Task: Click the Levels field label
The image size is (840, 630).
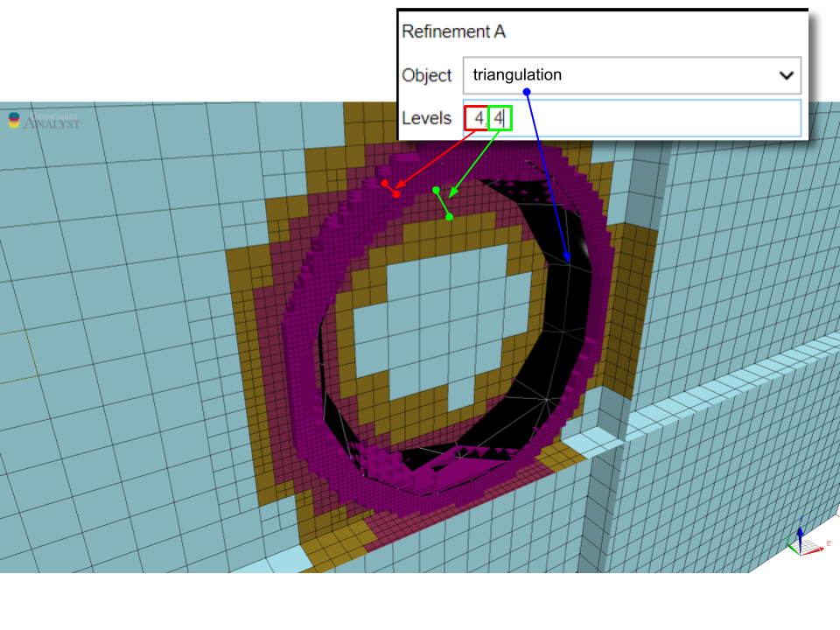Action: pyautogui.click(x=426, y=118)
